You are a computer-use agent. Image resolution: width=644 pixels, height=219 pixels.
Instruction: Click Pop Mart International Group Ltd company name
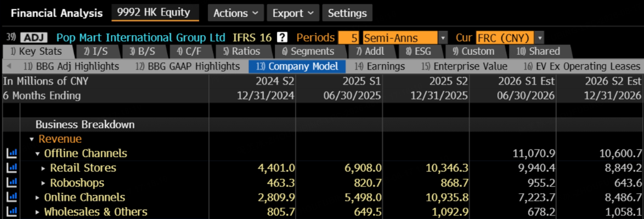(141, 38)
